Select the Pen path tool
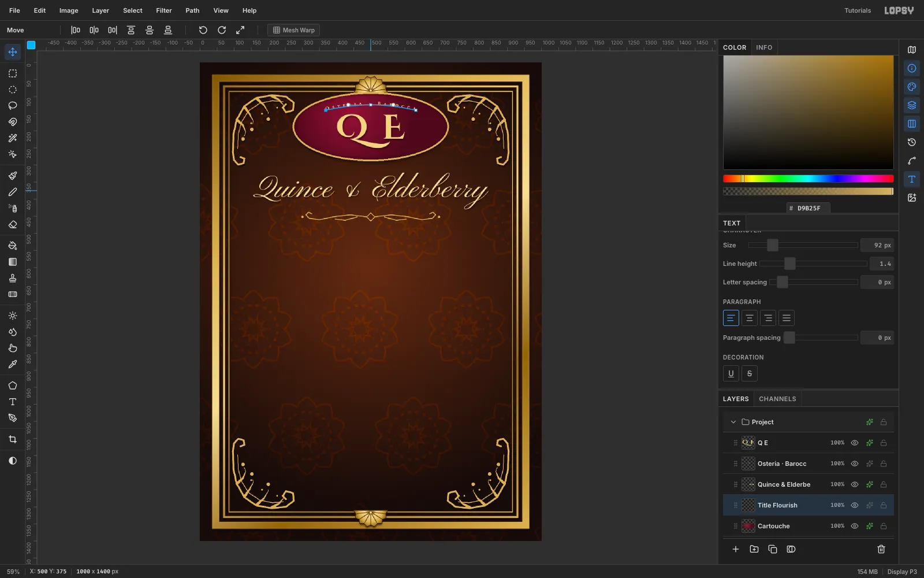The width and height of the screenshot is (924, 578). (12, 418)
